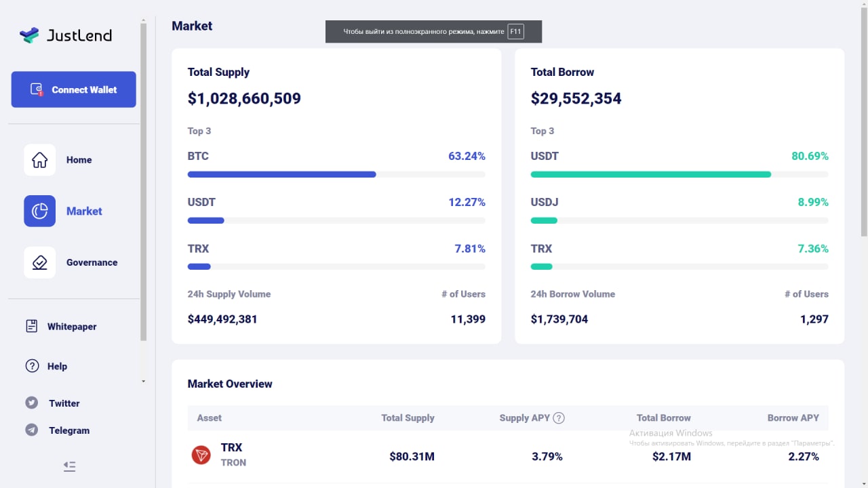The height and width of the screenshot is (488, 868).
Task: Click the TRX borrow progress bar
Action: coord(679,266)
